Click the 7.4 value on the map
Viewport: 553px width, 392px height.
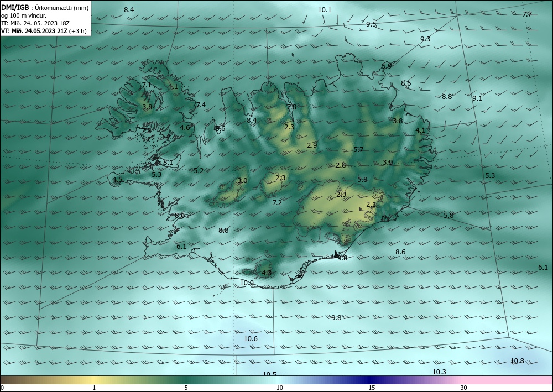click(201, 104)
